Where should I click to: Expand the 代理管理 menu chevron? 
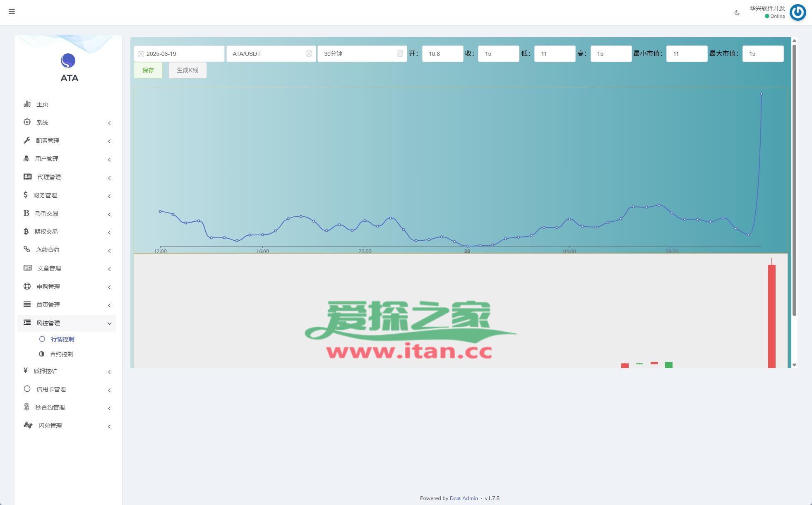[109, 178]
